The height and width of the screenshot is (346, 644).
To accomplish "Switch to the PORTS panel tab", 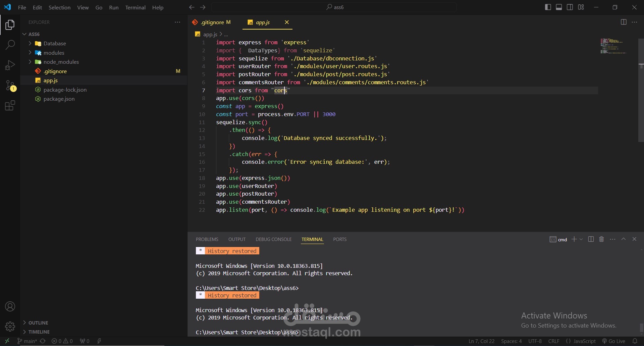I will [340, 239].
